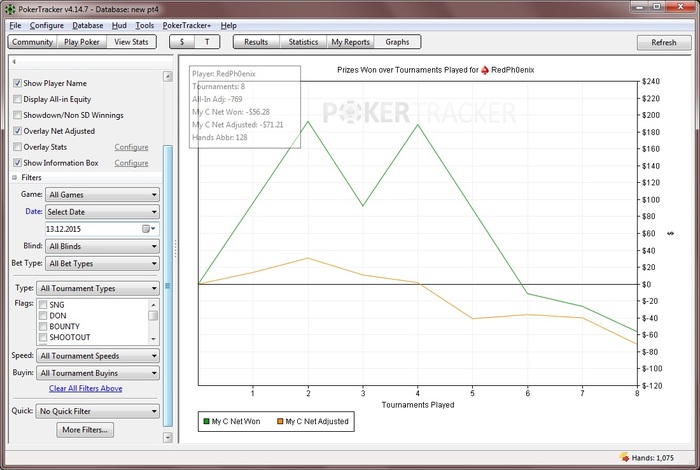Enable Overlay Stats checkbox

coord(17,147)
